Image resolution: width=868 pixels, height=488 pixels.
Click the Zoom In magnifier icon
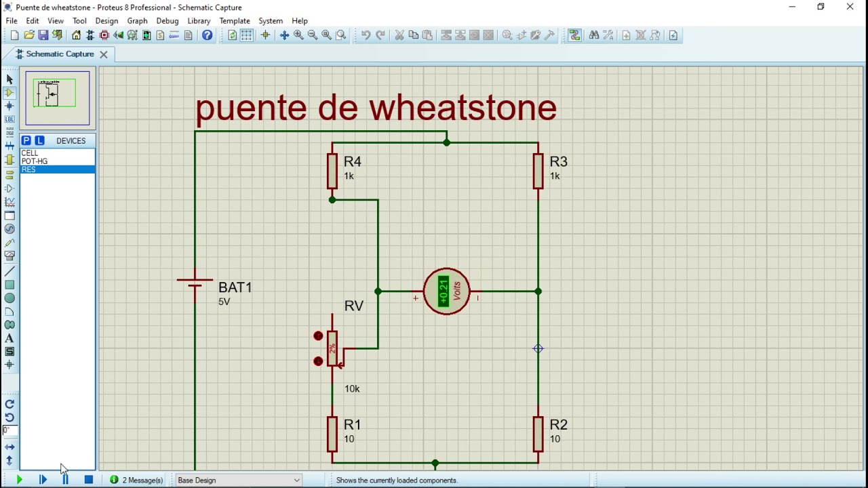298,35
